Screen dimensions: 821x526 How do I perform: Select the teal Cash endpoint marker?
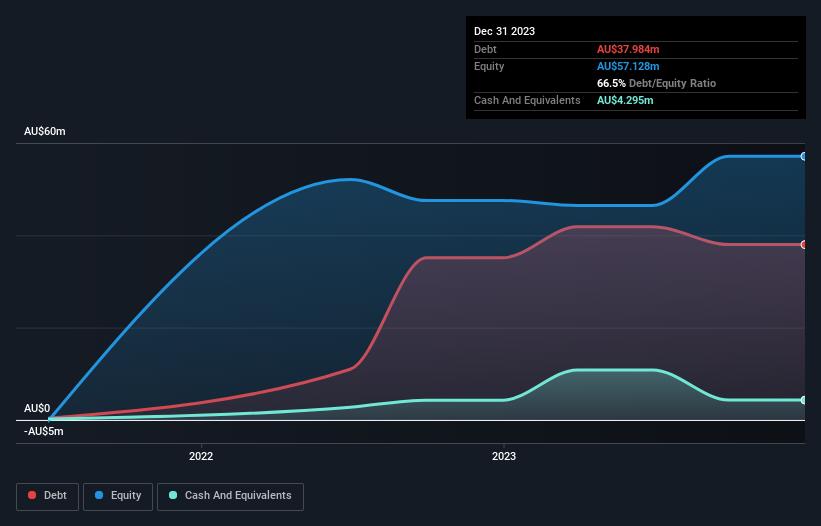click(x=804, y=400)
